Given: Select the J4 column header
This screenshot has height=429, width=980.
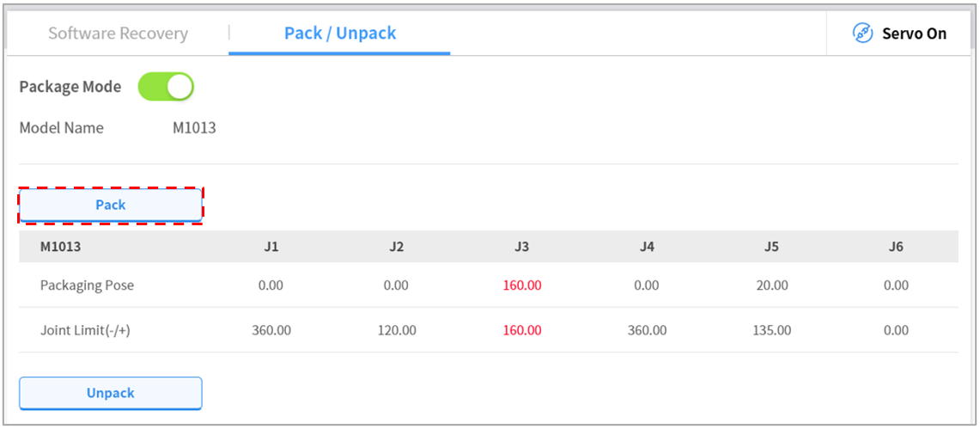Looking at the screenshot, I should (x=647, y=247).
